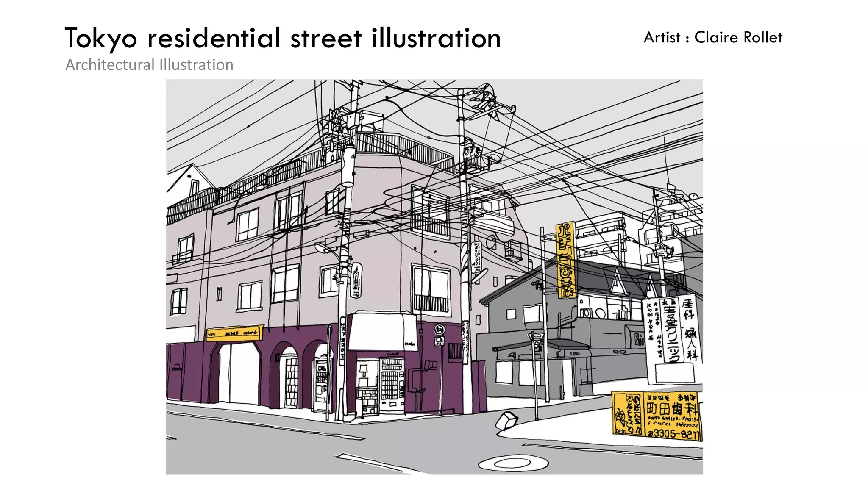Viewport: 868px width, 488px height.
Task: Click the title 'Tokyo residential street illustration'
Action: coord(283,39)
